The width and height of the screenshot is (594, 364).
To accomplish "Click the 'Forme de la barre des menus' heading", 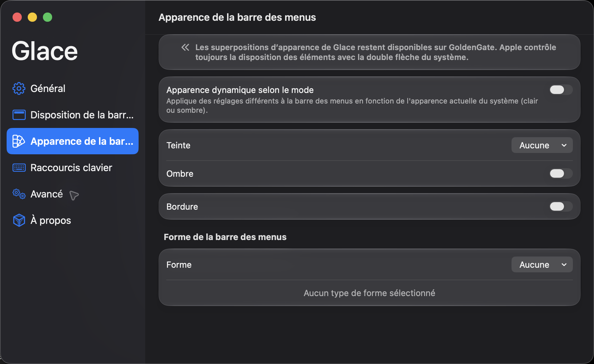I will (x=225, y=237).
